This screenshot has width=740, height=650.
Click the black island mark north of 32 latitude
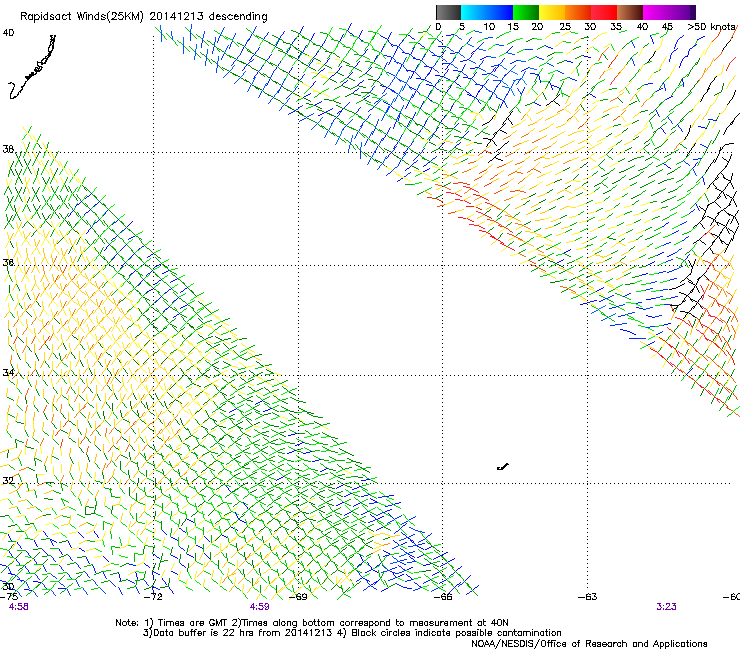click(x=503, y=467)
